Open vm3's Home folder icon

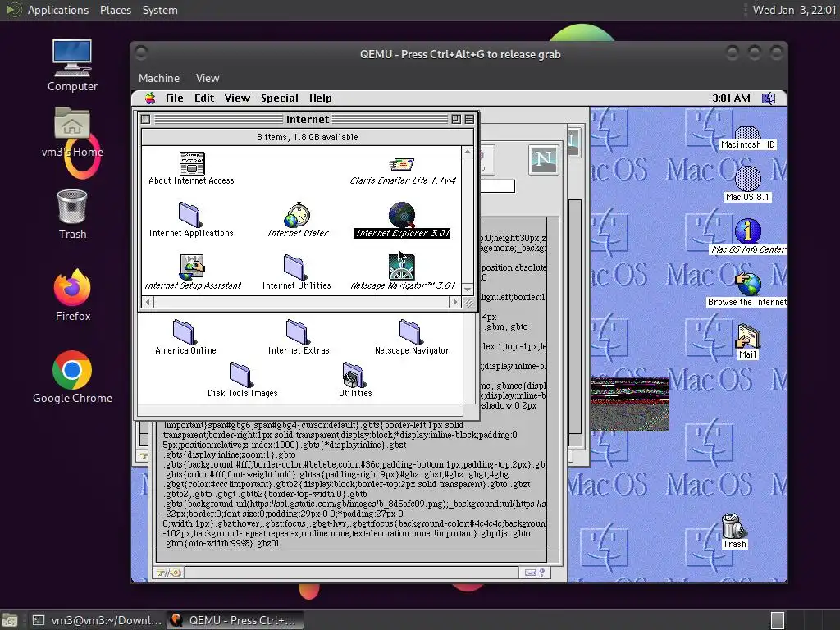72,125
